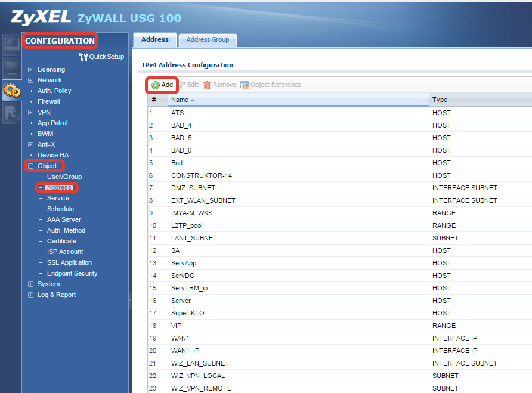Select the WAN1_IP row
Screen dimensions: 532x393
pyautogui.click(x=340, y=351)
